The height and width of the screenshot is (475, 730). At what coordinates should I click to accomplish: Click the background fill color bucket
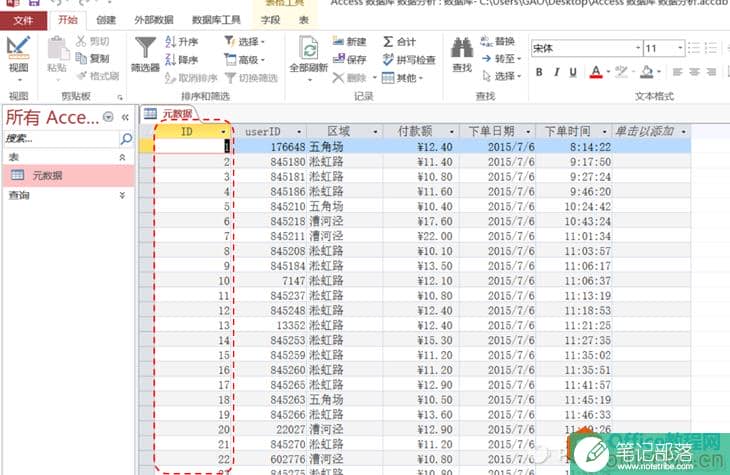(x=647, y=72)
